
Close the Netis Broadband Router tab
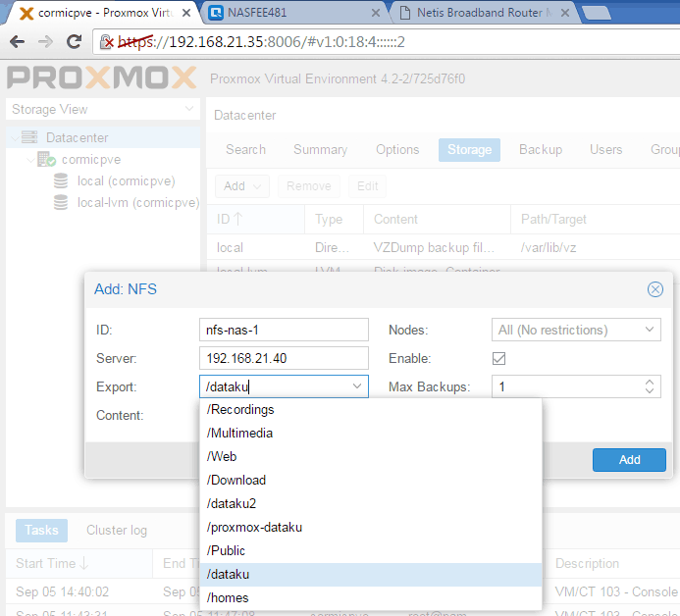565,13
